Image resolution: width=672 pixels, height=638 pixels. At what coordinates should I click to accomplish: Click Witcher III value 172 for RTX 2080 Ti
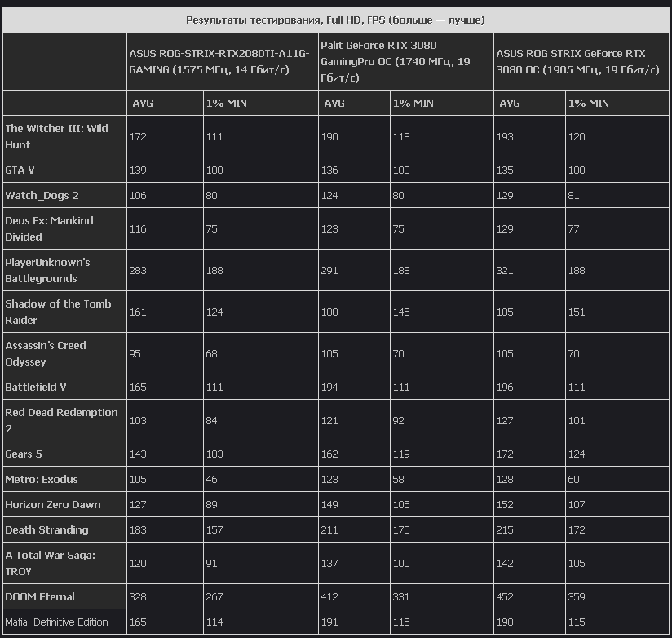coord(138,137)
